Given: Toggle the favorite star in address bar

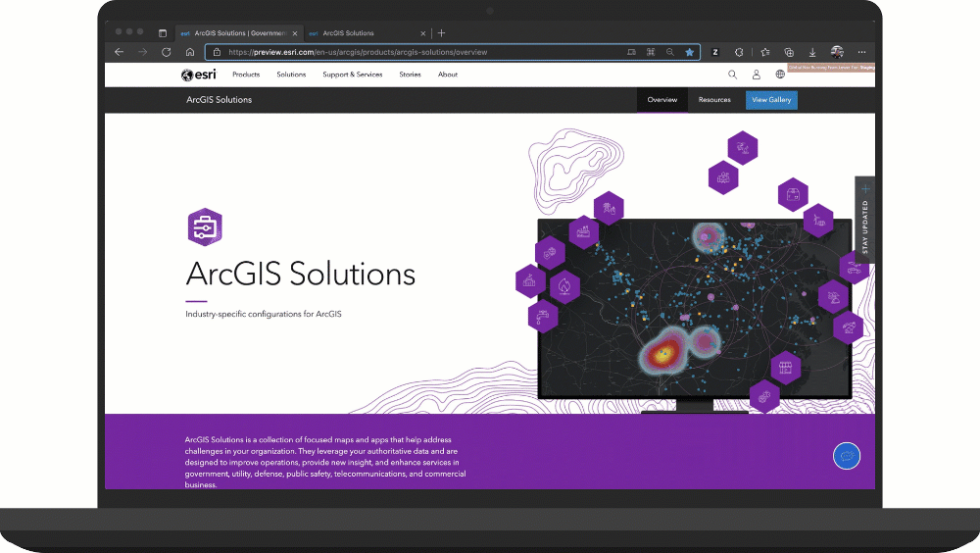Looking at the screenshot, I should point(689,52).
